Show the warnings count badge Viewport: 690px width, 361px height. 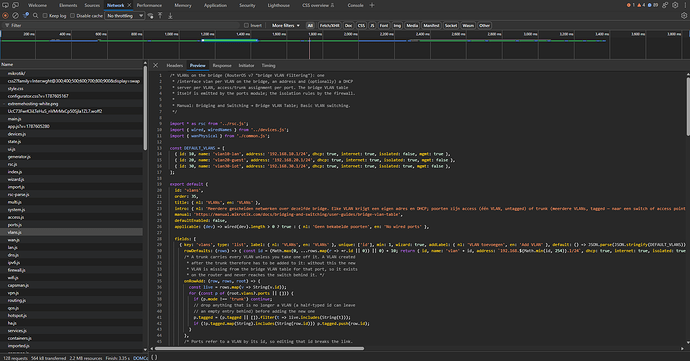641,5
